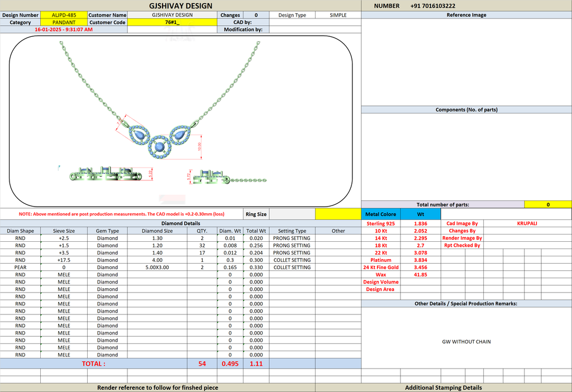Select the grand total weight 1.11
This screenshot has height=392, width=572.
pos(256,364)
